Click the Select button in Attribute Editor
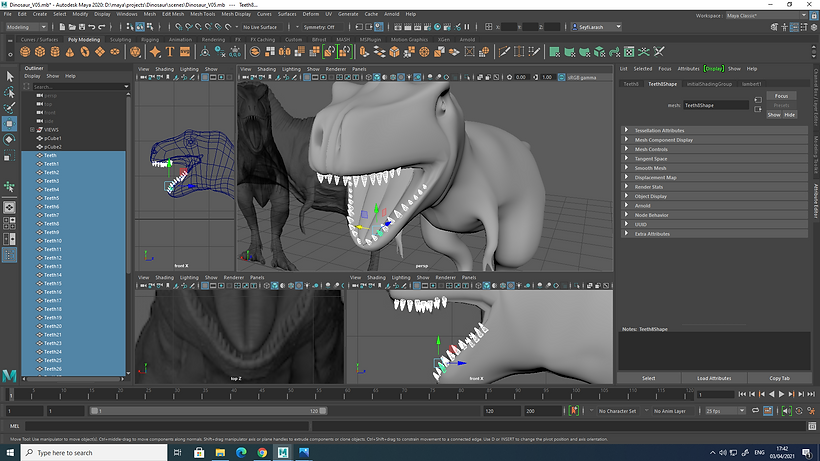820x461 pixels. (648, 378)
